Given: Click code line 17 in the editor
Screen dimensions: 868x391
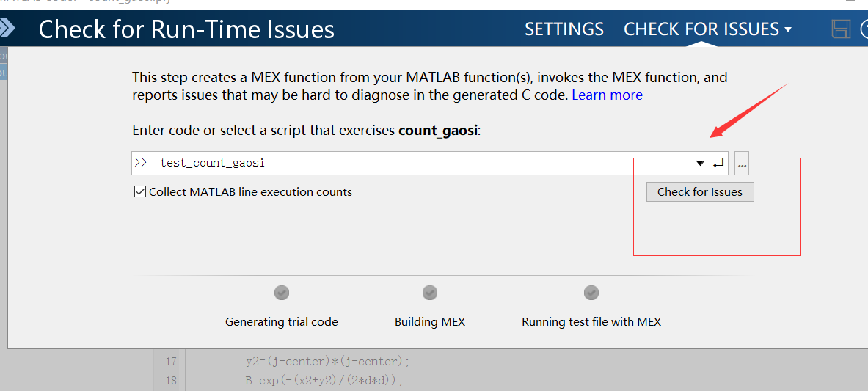Looking at the screenshot, I should (x=327, y=361).
